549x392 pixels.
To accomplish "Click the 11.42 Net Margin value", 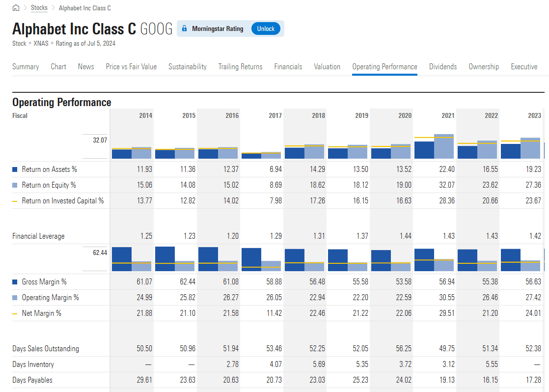I will 274,313.
